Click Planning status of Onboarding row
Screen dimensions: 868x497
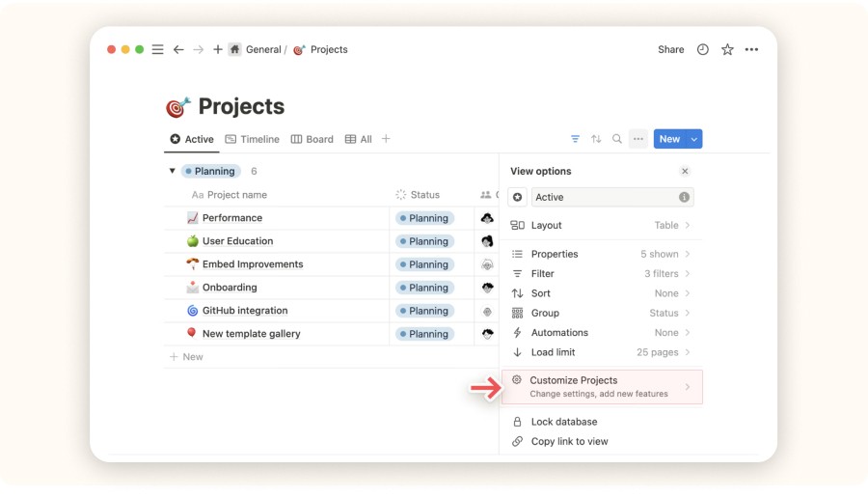[x=424, y=288]
